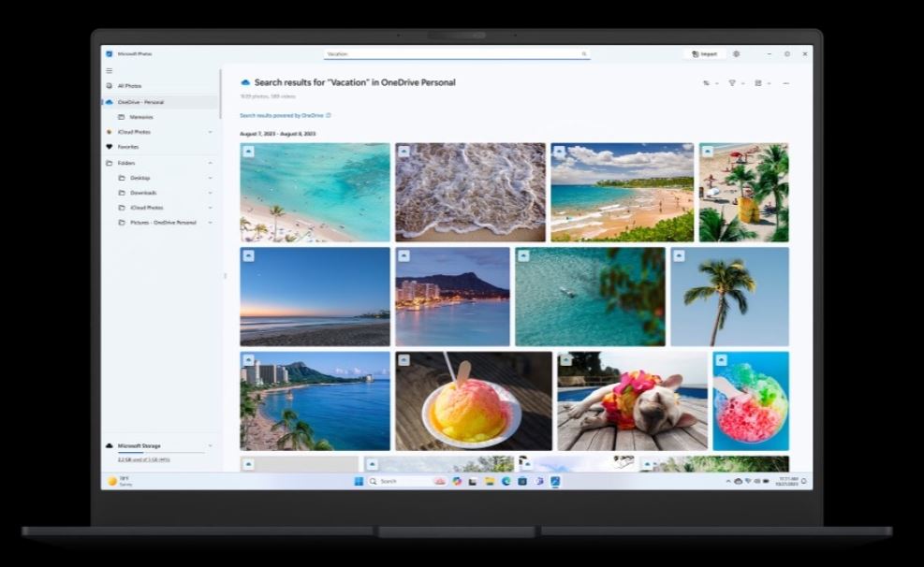Collapse the Folders section
The width and height of the screenshot is (924, 567).
pos(210,163)
